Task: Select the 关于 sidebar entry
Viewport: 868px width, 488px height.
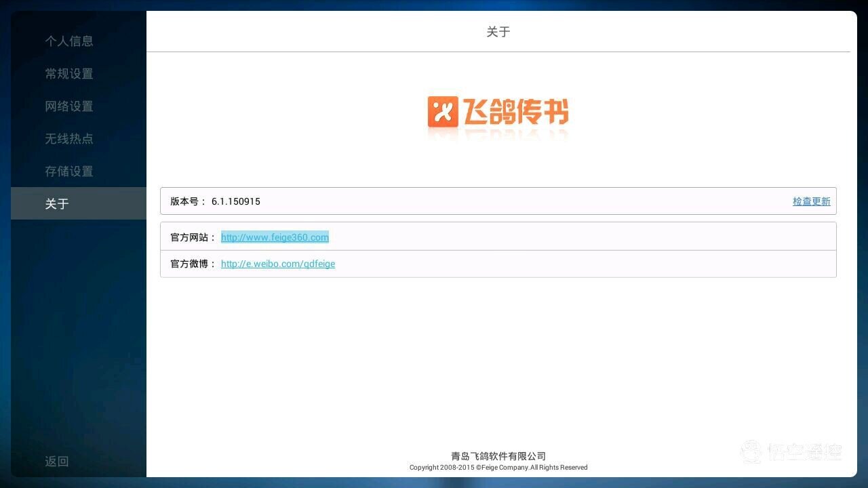Action: coord(79,203)
